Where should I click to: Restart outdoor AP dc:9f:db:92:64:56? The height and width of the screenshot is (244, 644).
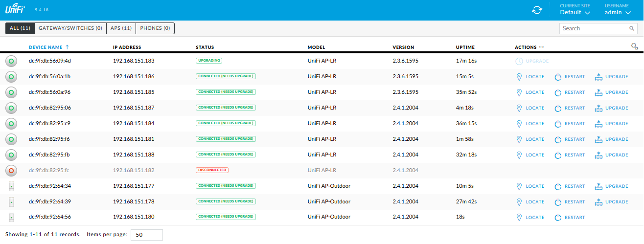point(570,218)
